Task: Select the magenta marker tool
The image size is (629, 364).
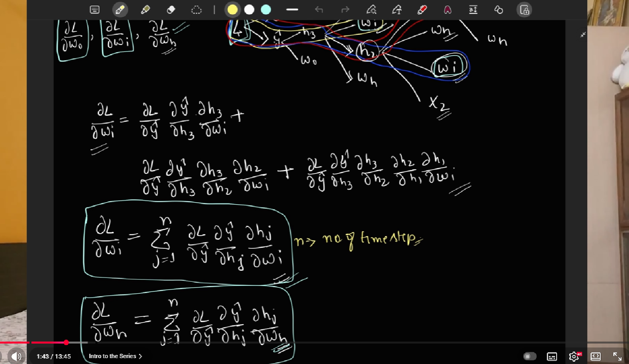Action: [x=448, y=10]
